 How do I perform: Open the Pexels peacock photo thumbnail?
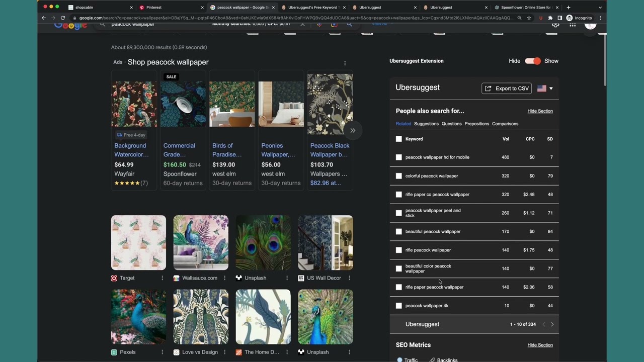click(x=138, y=317)
